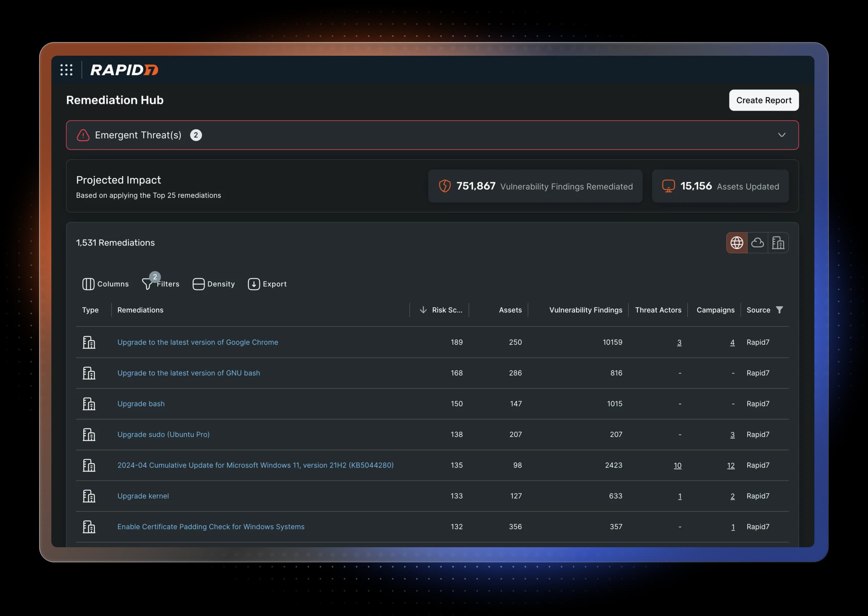Click the Create Report button
This screenshot has height=616, width=868.
764,100
